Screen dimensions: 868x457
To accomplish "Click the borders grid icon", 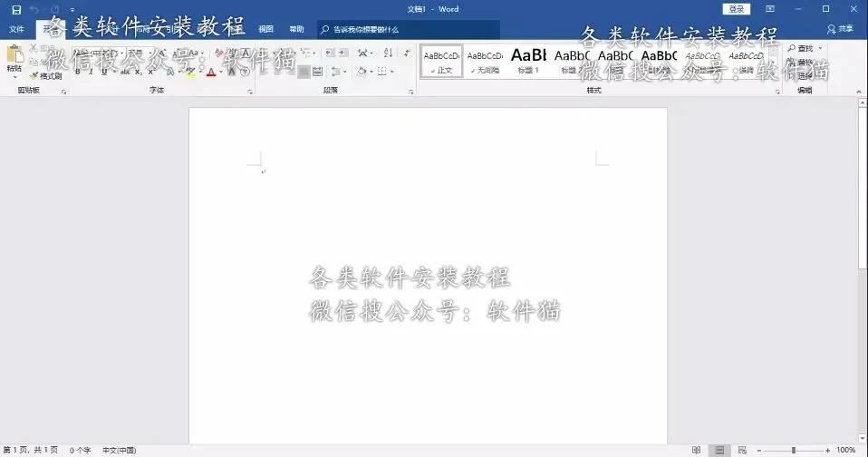I will point(382,72).
